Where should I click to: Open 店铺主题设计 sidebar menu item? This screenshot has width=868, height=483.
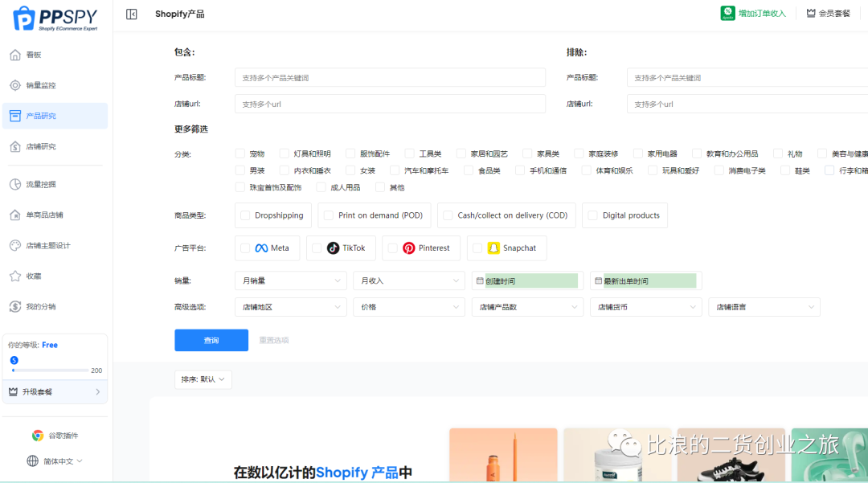pyautogui.click(x=55, y=245)
